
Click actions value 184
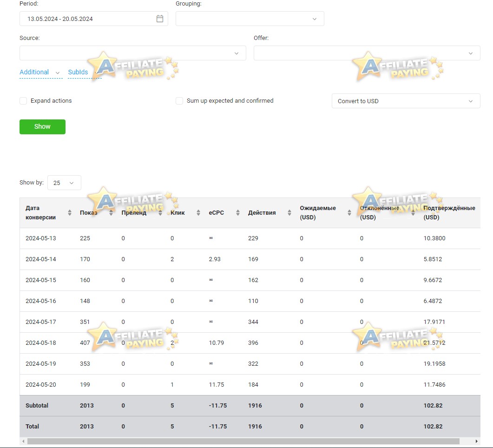pos(253,384)
